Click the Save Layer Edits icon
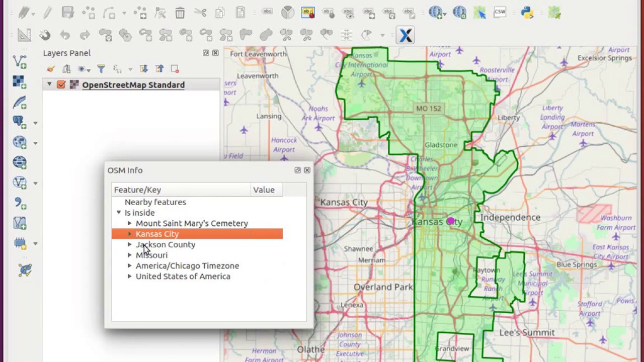 68,13
